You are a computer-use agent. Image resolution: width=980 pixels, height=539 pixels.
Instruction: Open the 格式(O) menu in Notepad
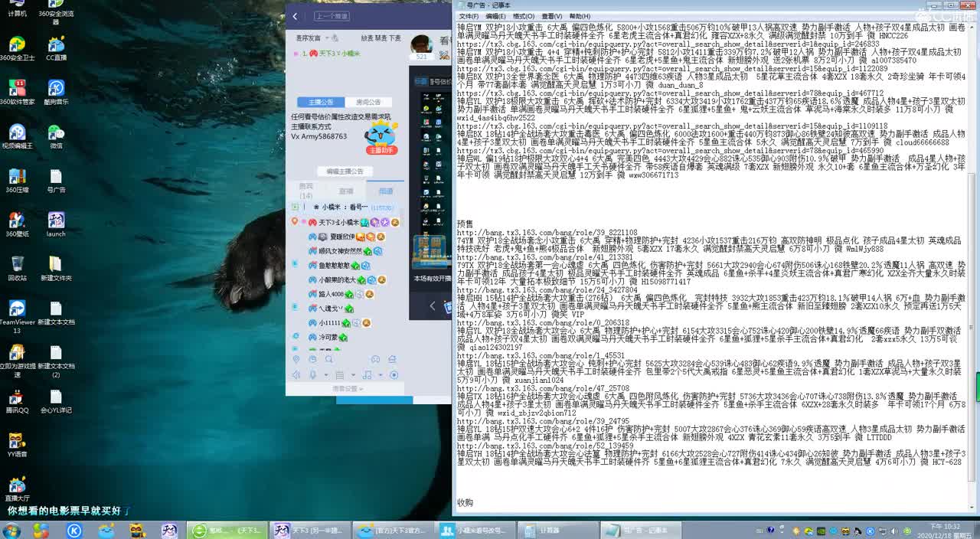pos(524,16)
